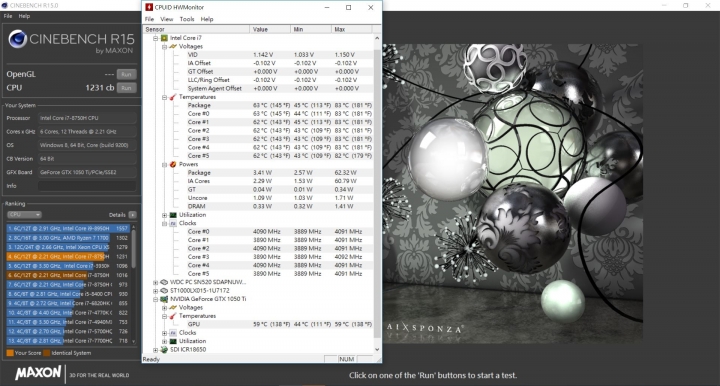Collapse the CPU Clocks node
Screen dimensions: 720x386
(x=164, y=223)
